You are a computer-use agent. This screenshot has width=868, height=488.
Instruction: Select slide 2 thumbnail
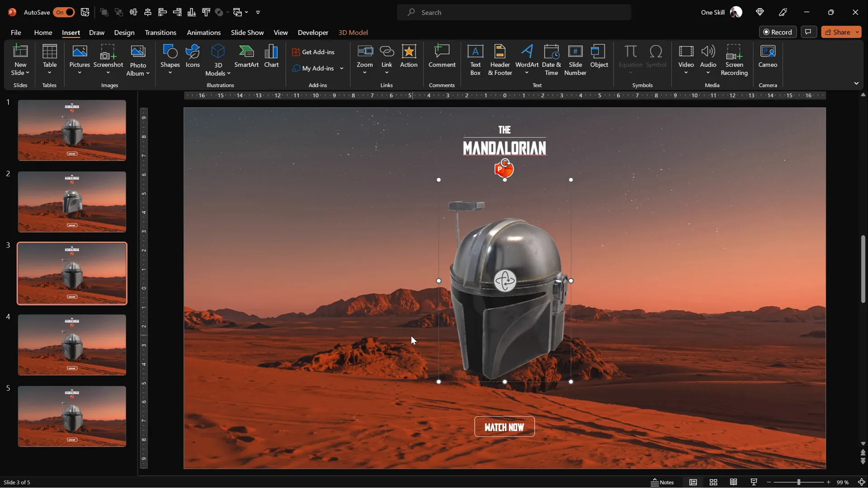pyautogui.click(x=72, y=202)
